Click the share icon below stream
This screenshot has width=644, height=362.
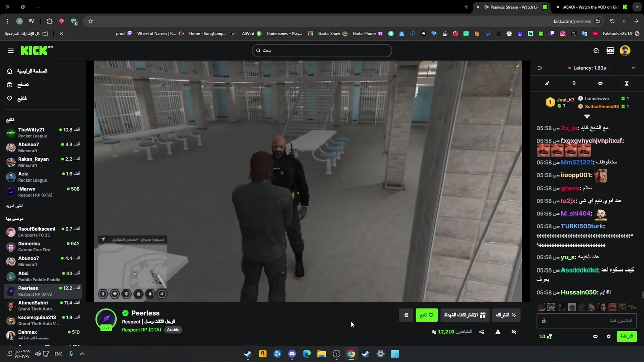click(481, 332)
